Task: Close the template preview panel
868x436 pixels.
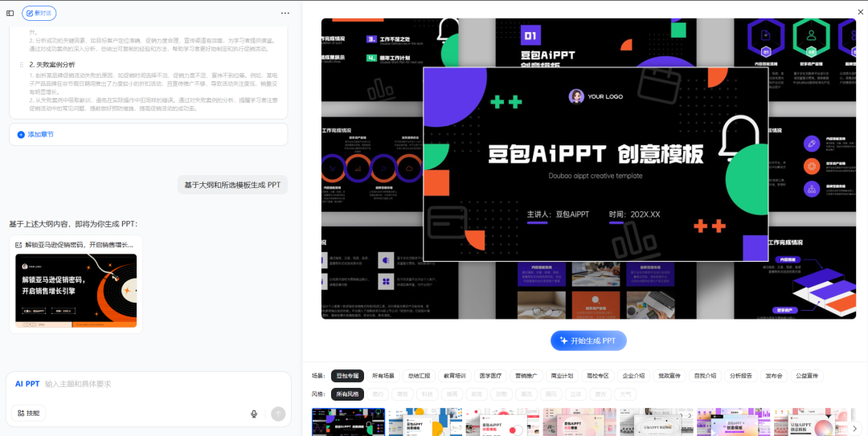Action: (x=860, y=11)
